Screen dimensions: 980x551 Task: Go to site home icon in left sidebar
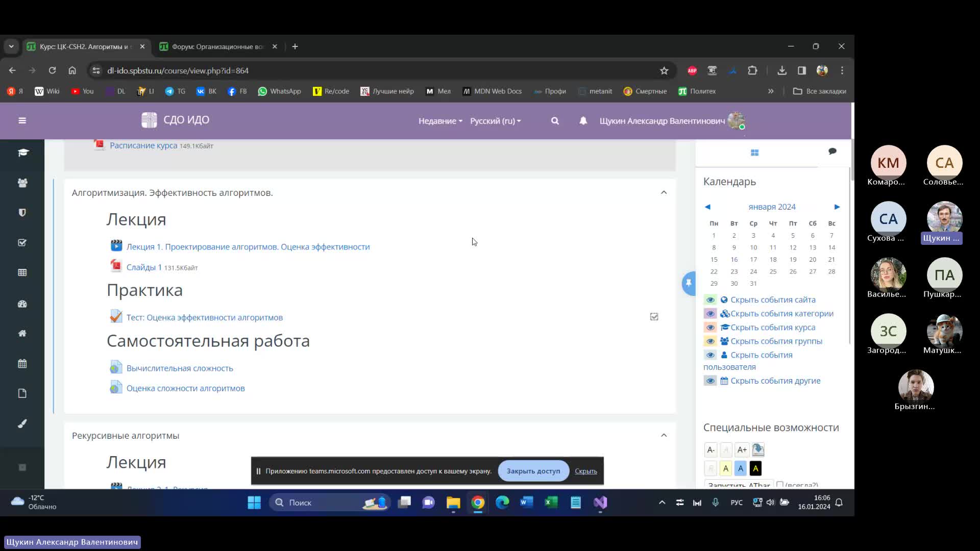pos(22,333)
